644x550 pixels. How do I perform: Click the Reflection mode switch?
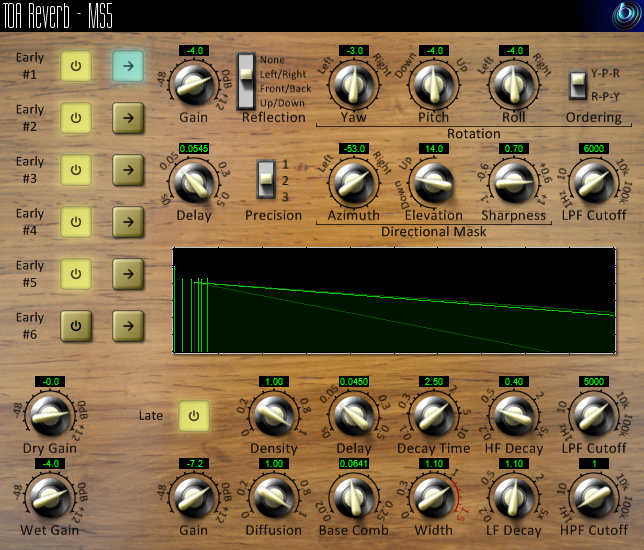coord(246,81)
